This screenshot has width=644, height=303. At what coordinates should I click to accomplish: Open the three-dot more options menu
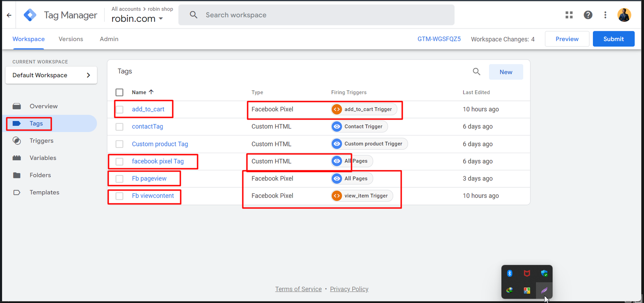click(605, 15)
